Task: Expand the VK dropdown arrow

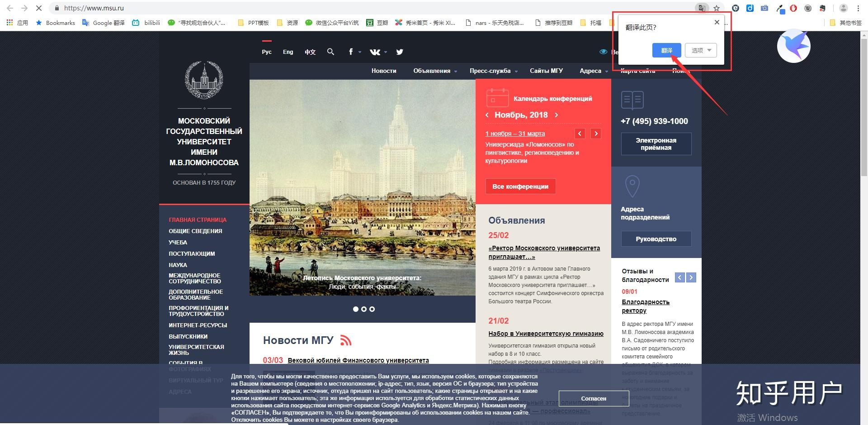Action: point(386,52)
